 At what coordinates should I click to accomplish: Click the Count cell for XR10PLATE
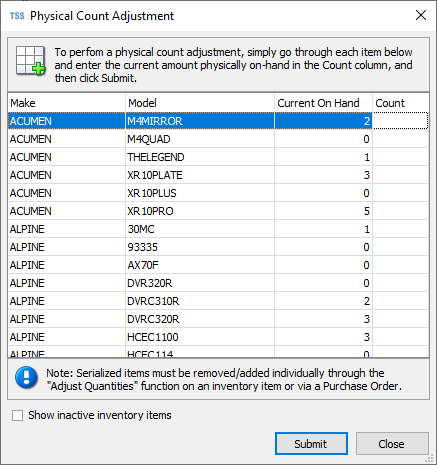[401, 175]
